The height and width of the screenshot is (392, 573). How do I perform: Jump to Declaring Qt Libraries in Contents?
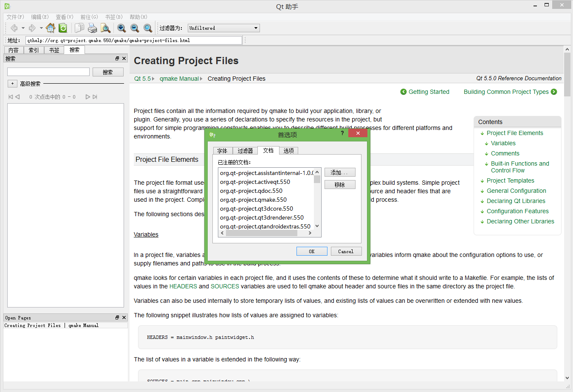516,201
